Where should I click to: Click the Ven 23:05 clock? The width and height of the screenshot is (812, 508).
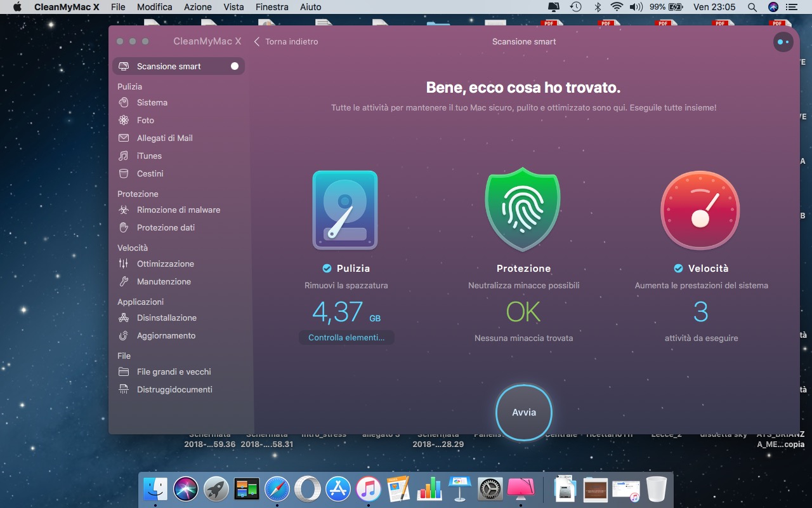point(714,7)
